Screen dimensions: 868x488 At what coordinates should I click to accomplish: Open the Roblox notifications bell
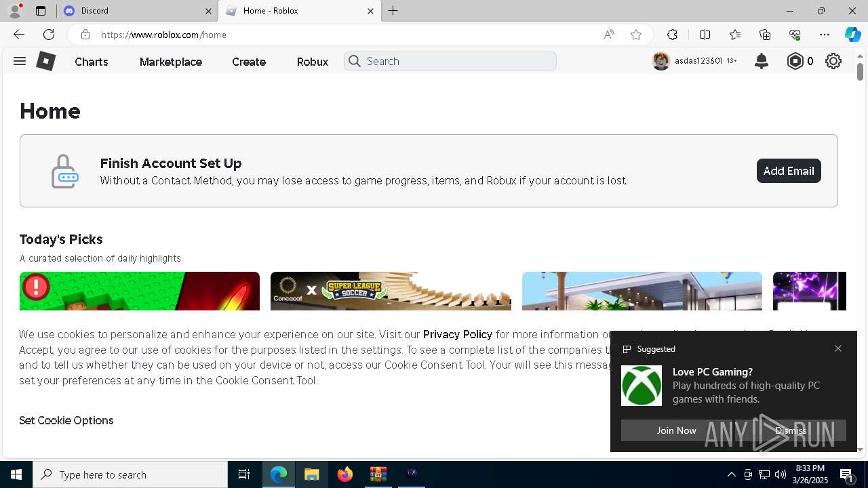(x=762, y=61)
